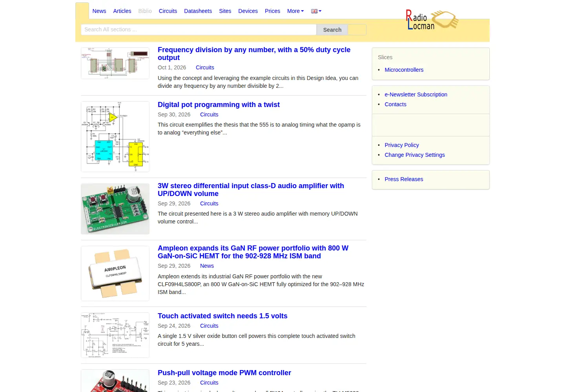Screen dimensions: 565x392
Task: Open the Microcontrollers slice link
Action: [404, 70]
